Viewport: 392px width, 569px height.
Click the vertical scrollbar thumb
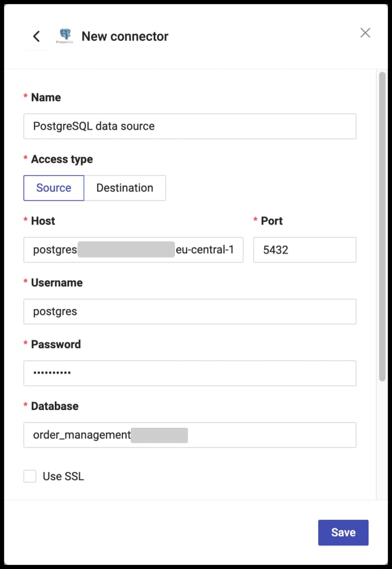[x=382, y=226]
